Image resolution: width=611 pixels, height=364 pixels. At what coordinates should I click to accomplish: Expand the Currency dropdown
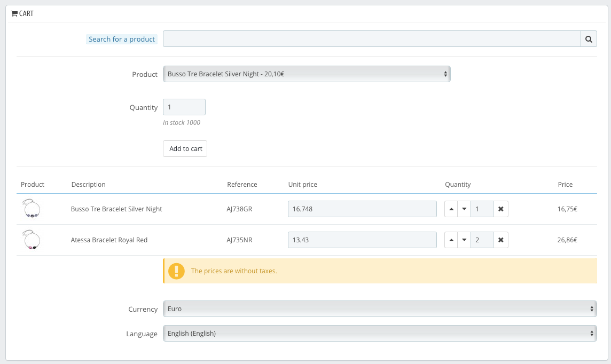point(379,309)
